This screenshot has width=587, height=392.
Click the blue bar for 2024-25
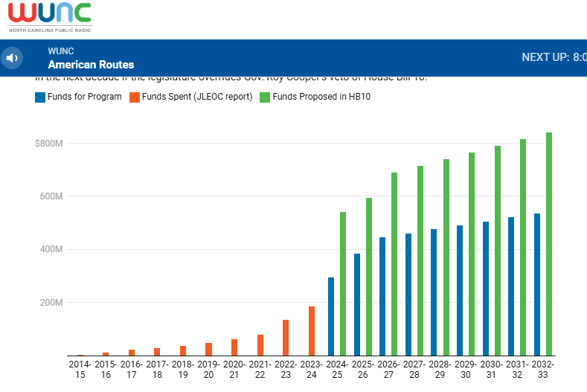[x=331, y=316]
